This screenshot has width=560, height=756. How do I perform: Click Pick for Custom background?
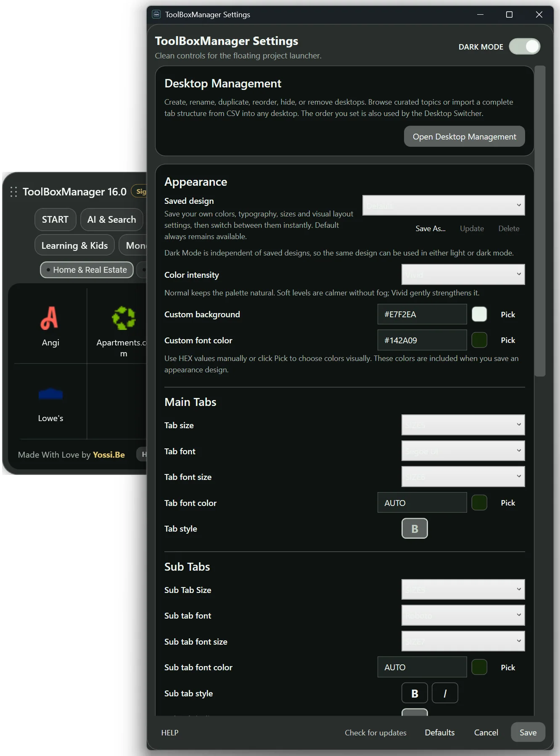[508, 314]
